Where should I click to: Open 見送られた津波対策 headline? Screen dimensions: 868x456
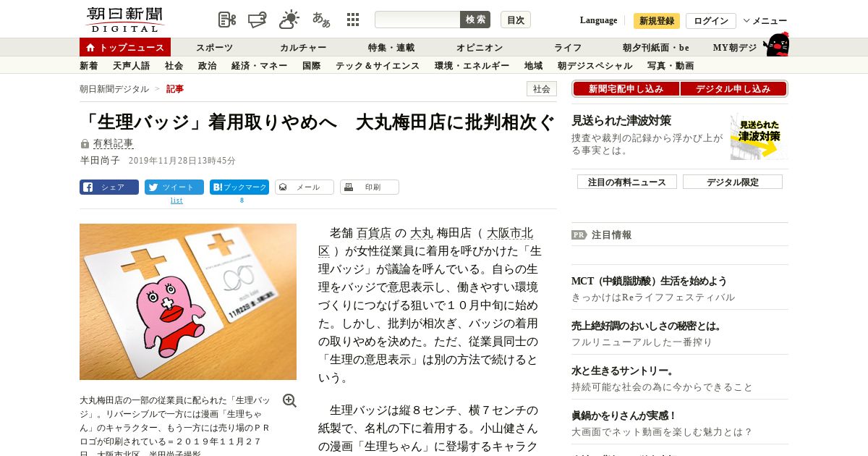(621, 121)
